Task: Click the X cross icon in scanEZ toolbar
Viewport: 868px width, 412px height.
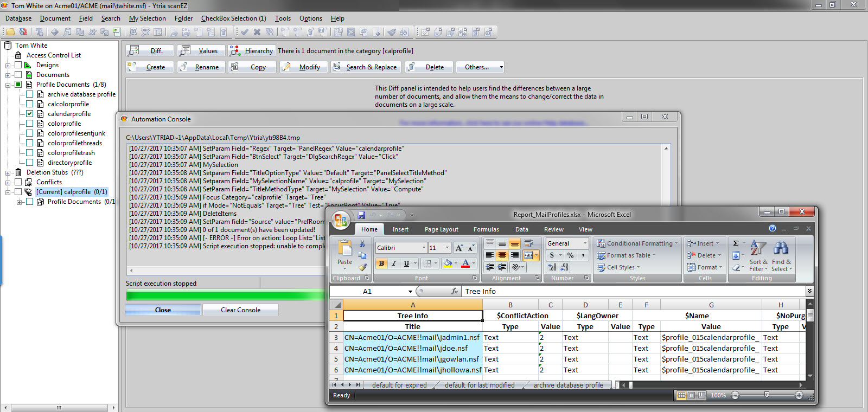Action: [257, 32]
